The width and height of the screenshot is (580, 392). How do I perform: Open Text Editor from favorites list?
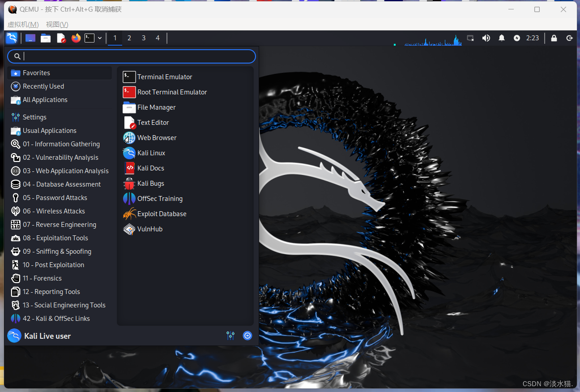(185, 123)
